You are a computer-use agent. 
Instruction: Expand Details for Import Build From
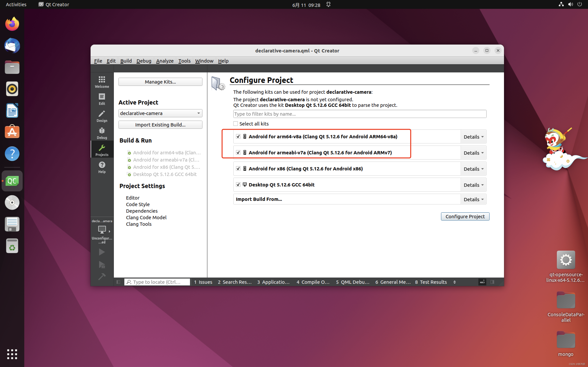473,199
